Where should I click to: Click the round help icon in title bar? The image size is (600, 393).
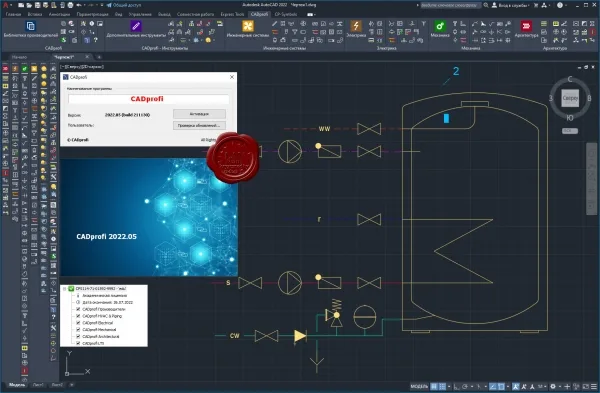click(560, 5)
